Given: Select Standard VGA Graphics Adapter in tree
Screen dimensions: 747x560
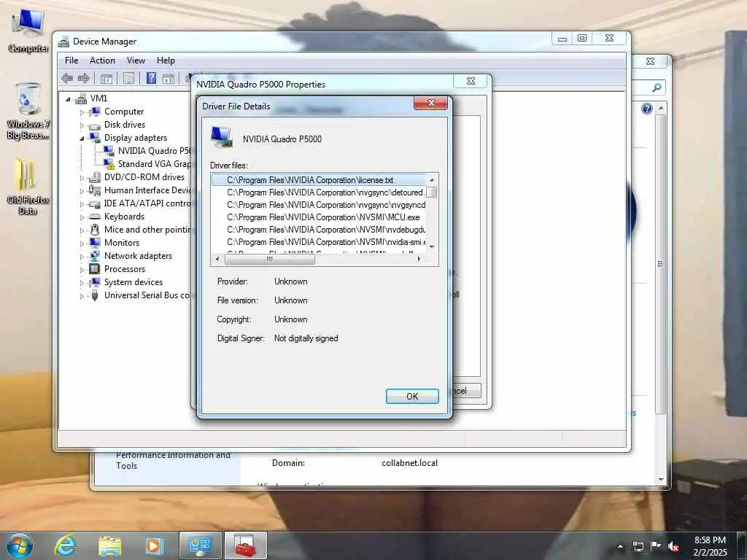Looking at the screenshot, I should click(154, 164).
